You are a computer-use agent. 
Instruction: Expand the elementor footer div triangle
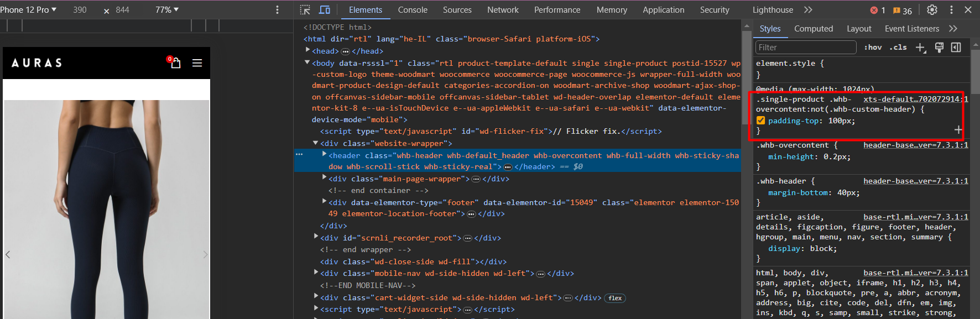(324, 201)
